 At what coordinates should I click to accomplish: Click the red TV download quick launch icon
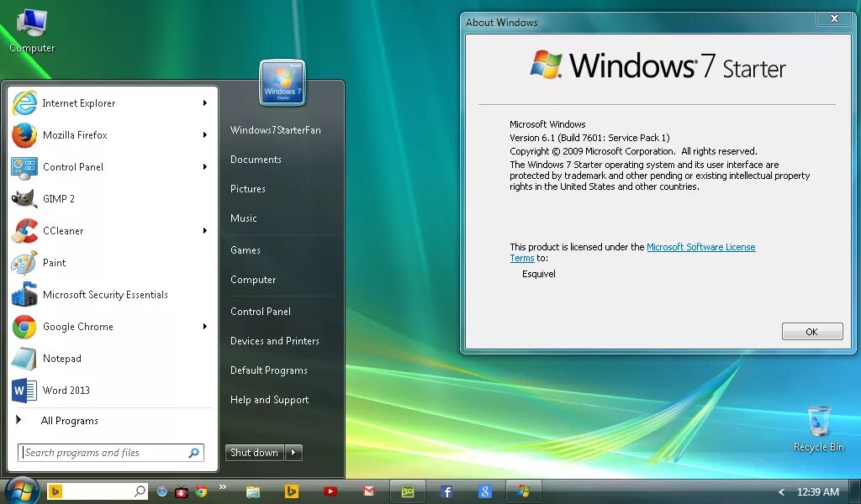pos(182,492)
